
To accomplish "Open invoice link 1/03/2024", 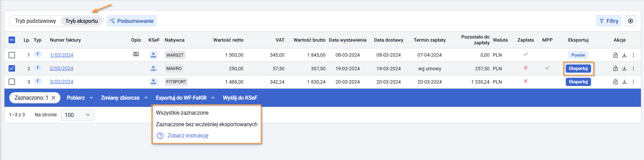I will tap(61, 55).
